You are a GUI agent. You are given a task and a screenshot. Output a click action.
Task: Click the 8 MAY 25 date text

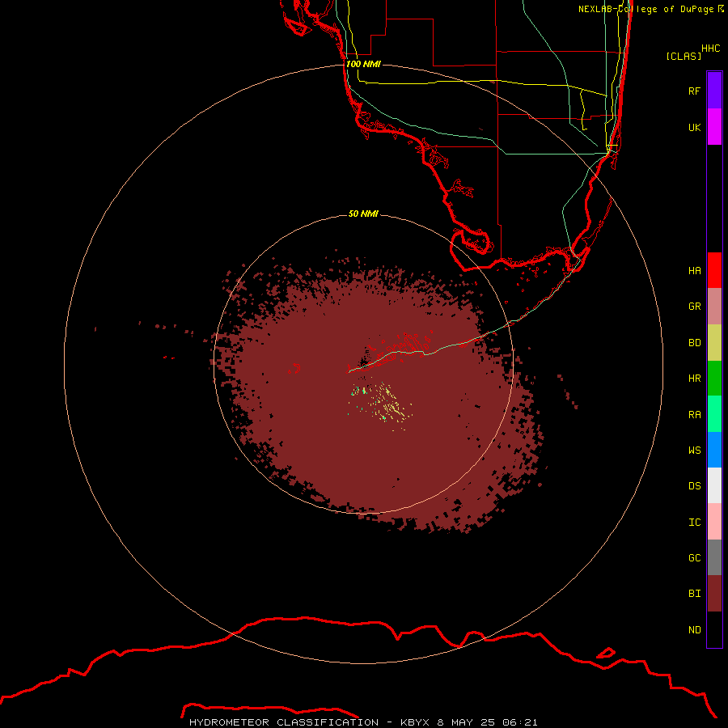click(466, 722)
